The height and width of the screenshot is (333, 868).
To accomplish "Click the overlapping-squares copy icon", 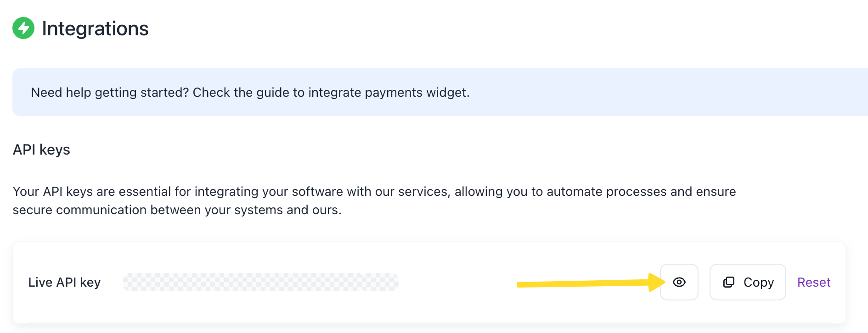I will (729, 282).
